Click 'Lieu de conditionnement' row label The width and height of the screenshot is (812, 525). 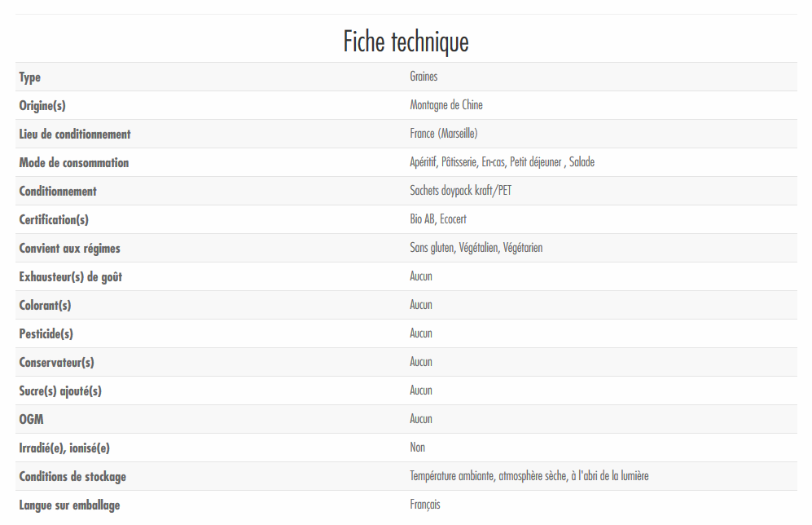tap(75, 135)
